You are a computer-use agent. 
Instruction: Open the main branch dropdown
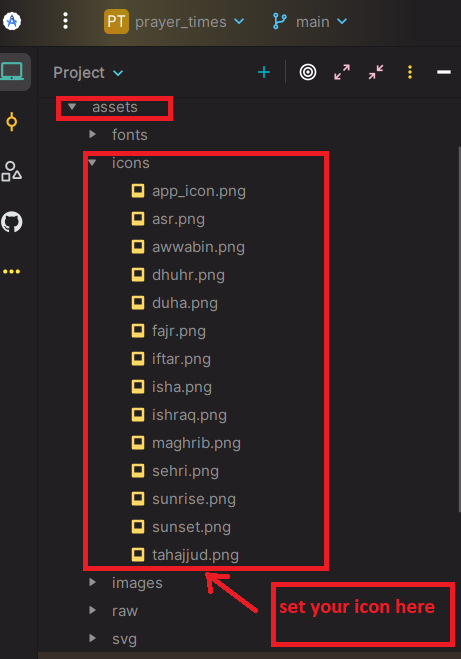click(x=322, y=21)
